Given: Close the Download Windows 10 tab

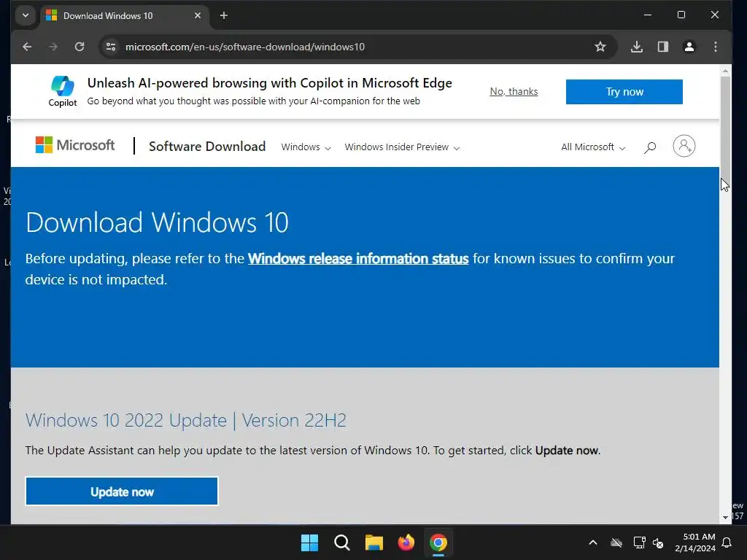Looking at the screenshot, I should coord(198,16).
